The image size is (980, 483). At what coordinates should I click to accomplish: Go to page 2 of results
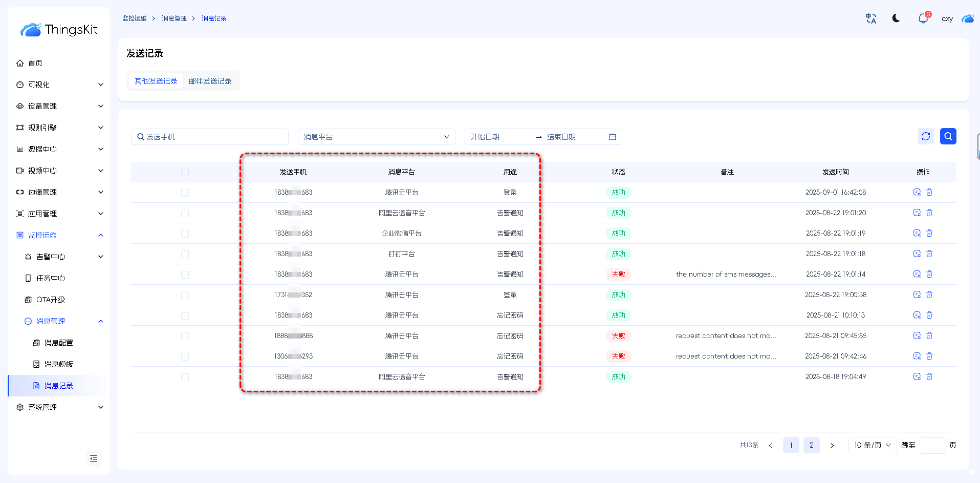click(811, 445)
